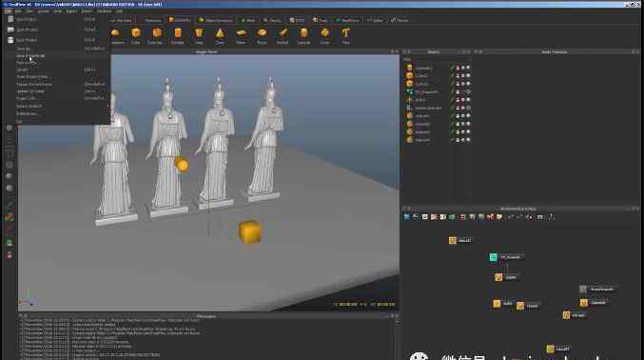This screenshot has height=360, width=644.
Task: Toggle the checkmark on the DY_Domain01 row
Action: click(452, 91)
